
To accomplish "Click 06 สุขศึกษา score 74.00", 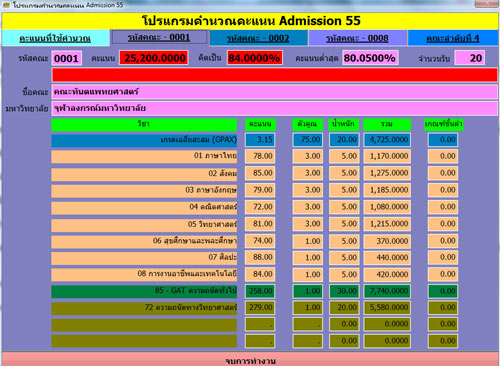I will [260, 241].
